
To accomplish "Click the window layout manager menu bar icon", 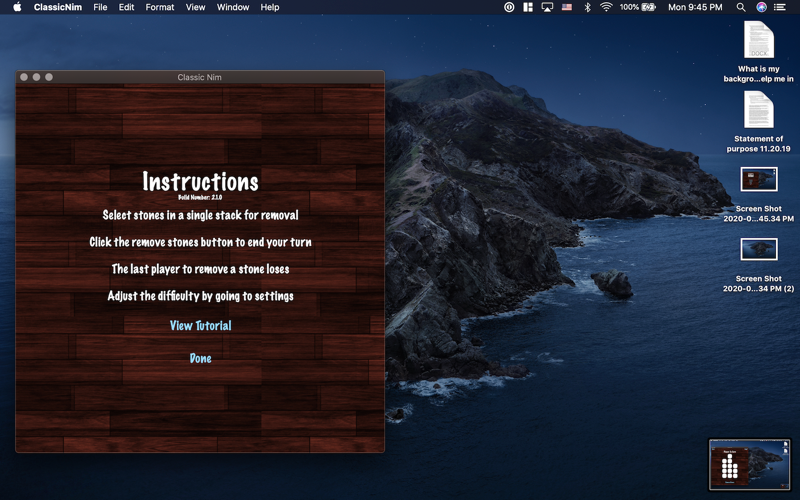I will pyautogui.click(x=528, y=7).
